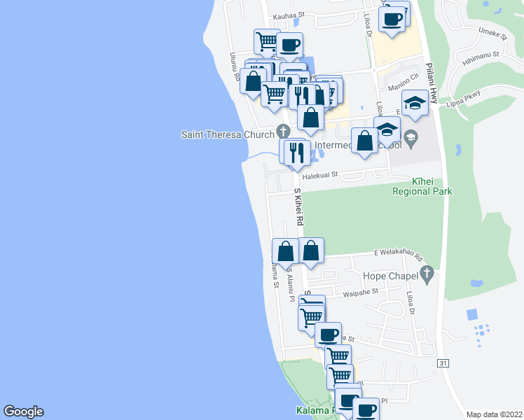The image size is (524, 420).
Task: Click the Hihimanu St label
Action: 481,58
